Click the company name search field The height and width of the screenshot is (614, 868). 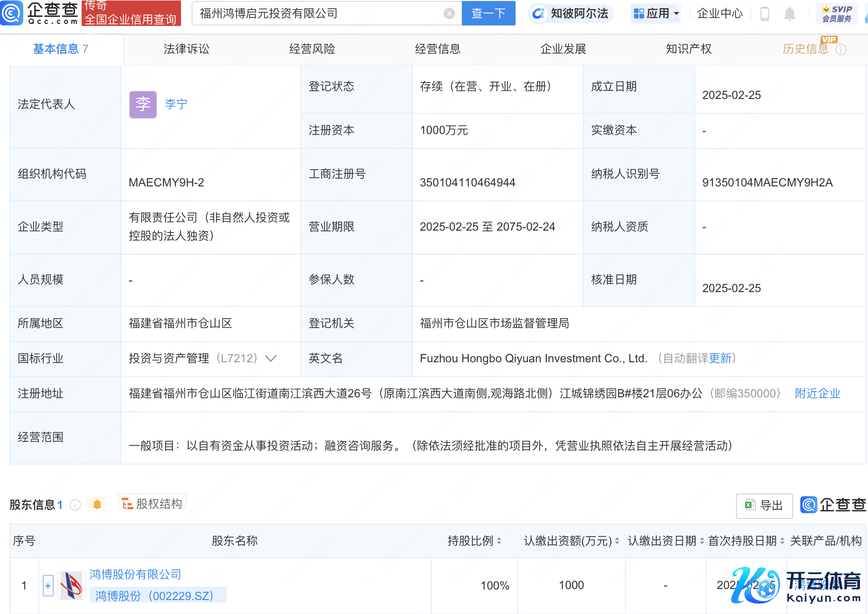click(x=317, y=13)
